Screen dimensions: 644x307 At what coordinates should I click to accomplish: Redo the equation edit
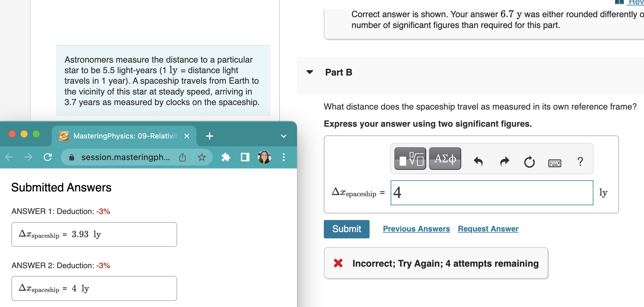pos(504,162)
